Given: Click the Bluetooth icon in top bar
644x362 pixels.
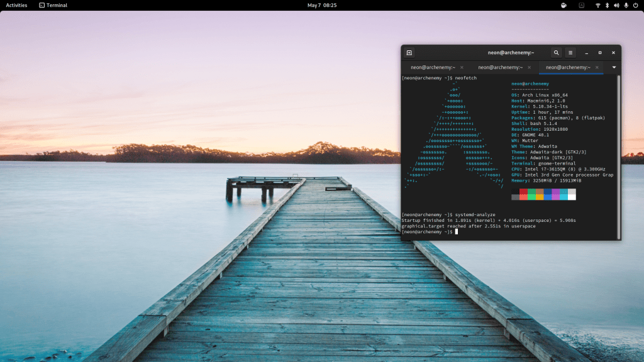Looking at the screenshot, I should 607,5.
